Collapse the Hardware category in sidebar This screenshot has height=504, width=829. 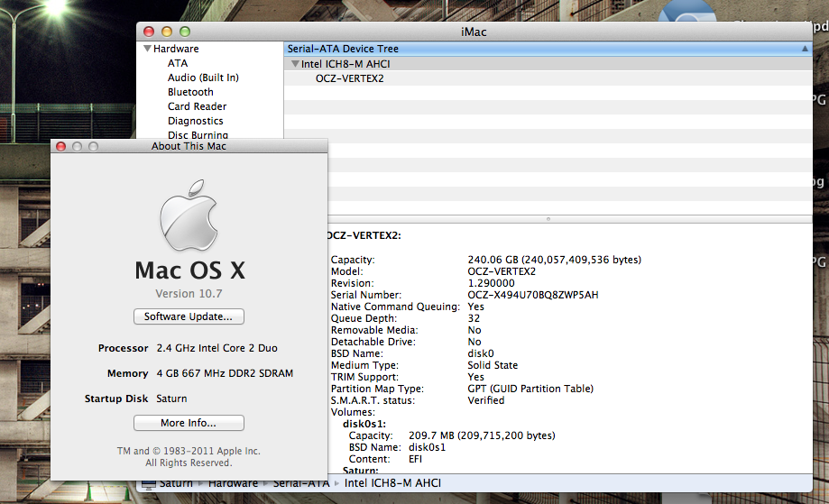[x=148, y=49]
